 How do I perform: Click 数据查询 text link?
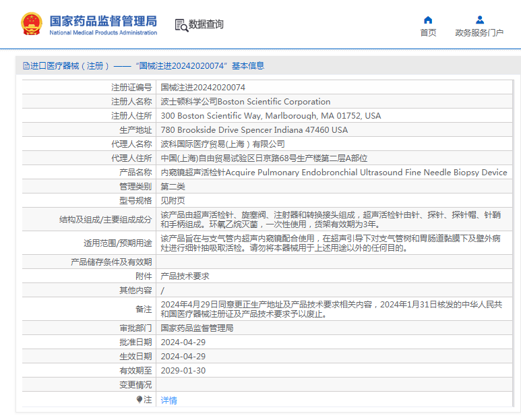tap(206, 24)
